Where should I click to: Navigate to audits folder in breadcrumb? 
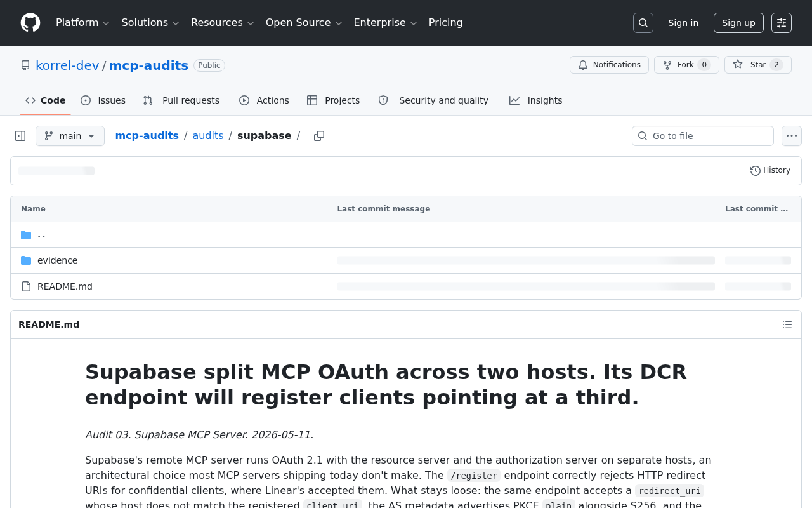(208, 136)
